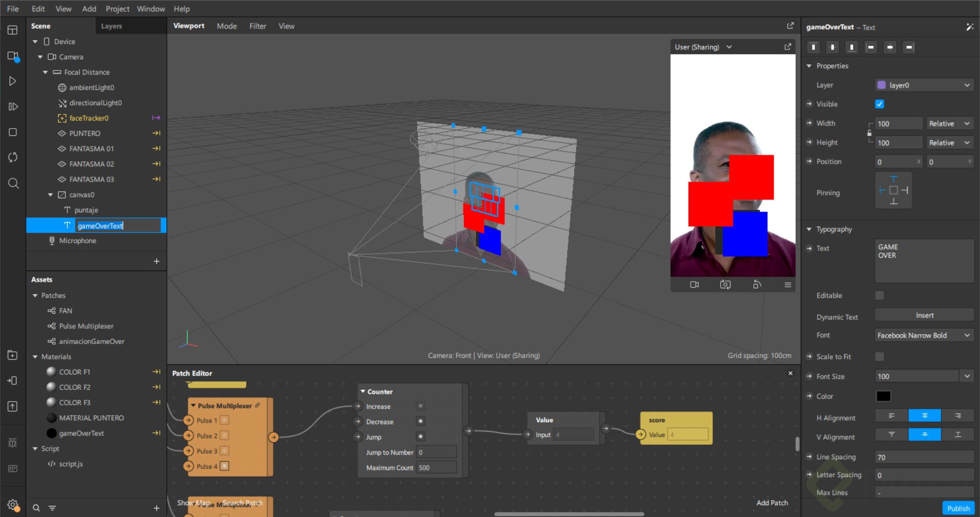Click the camera capture icon under preview
This screenshot has width=980, height=517.
click(x=725, y=285)
